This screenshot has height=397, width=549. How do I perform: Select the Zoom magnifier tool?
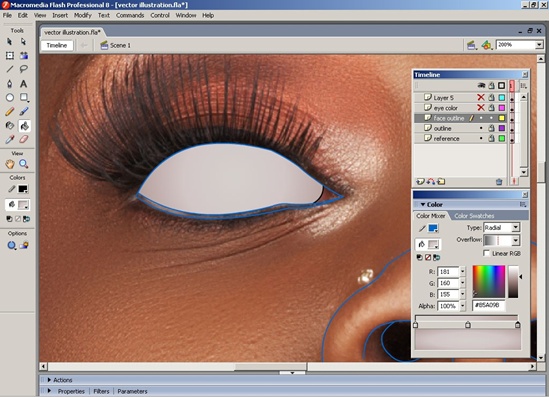(x=24, y=164)
